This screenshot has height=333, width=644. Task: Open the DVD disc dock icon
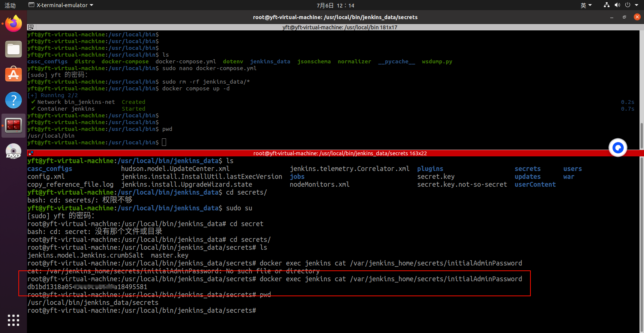point(13,151)
